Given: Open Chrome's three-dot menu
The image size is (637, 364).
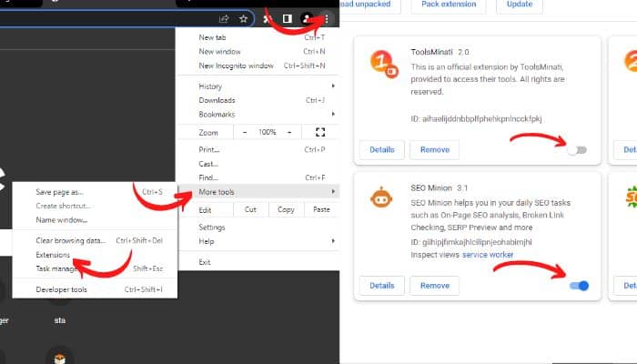Looking at the screenshot, I should point(327,19).
